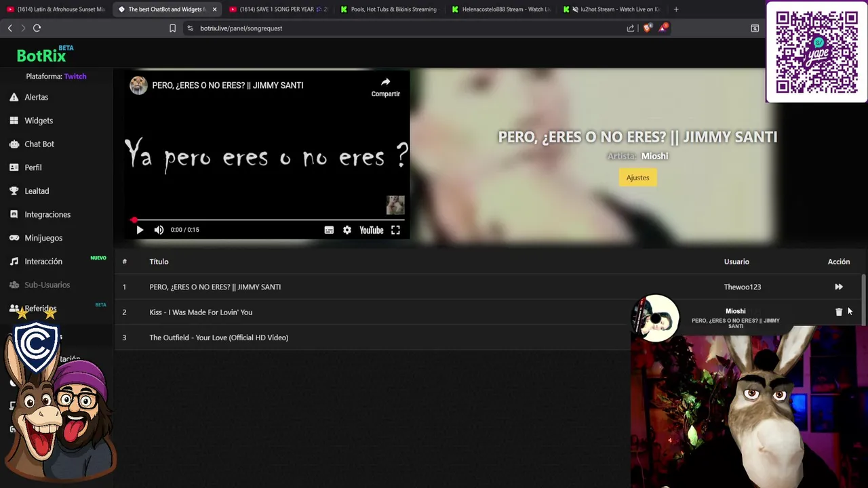The width and height of the screenshot is (868, 488).
Task: Click the Título column header
Action: [x=159, y=262]
